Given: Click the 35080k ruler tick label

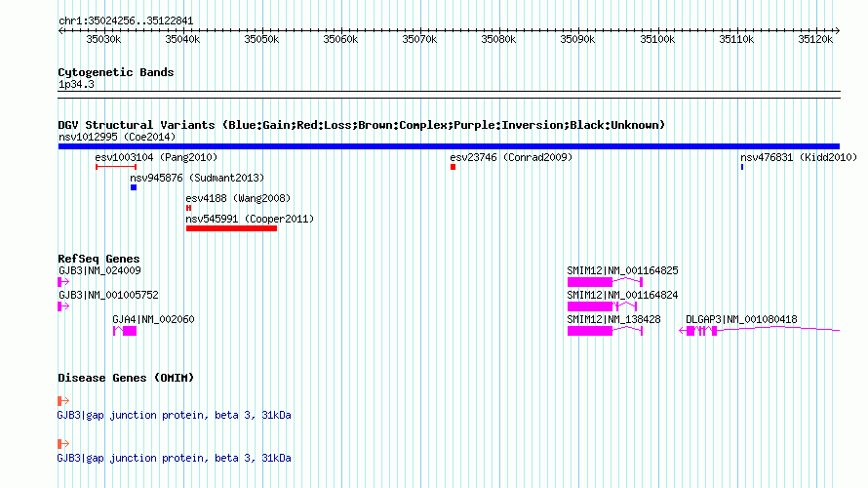Looking at the screenshot, I should tap(498, 39).
